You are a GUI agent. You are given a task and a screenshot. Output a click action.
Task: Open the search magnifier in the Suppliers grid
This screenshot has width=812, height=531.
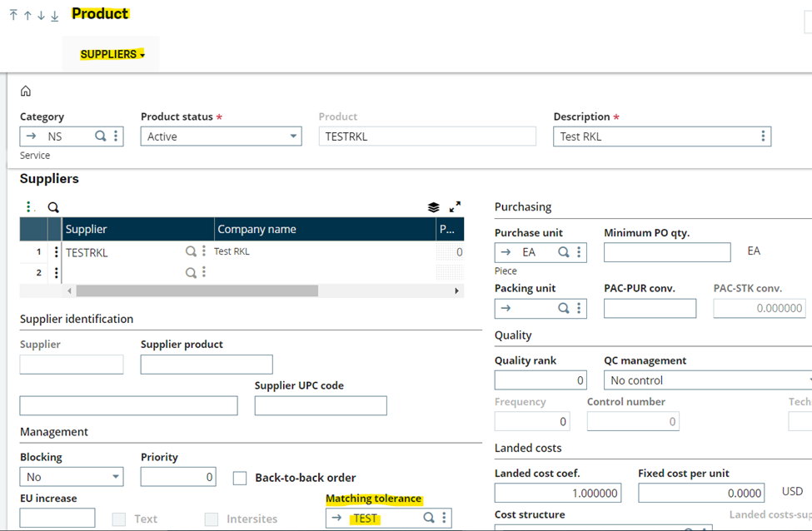coord(52,206)
